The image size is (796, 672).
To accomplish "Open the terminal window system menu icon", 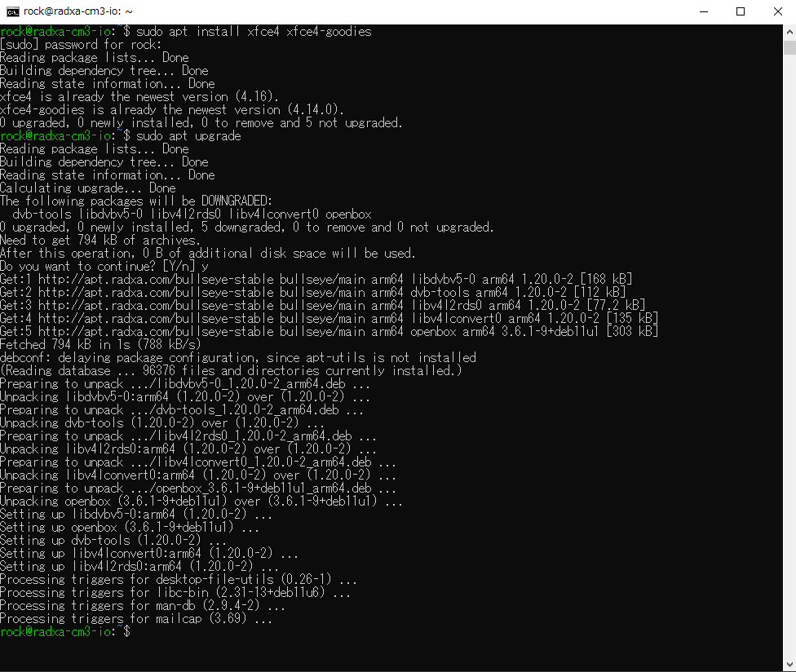I will [11, 11].
